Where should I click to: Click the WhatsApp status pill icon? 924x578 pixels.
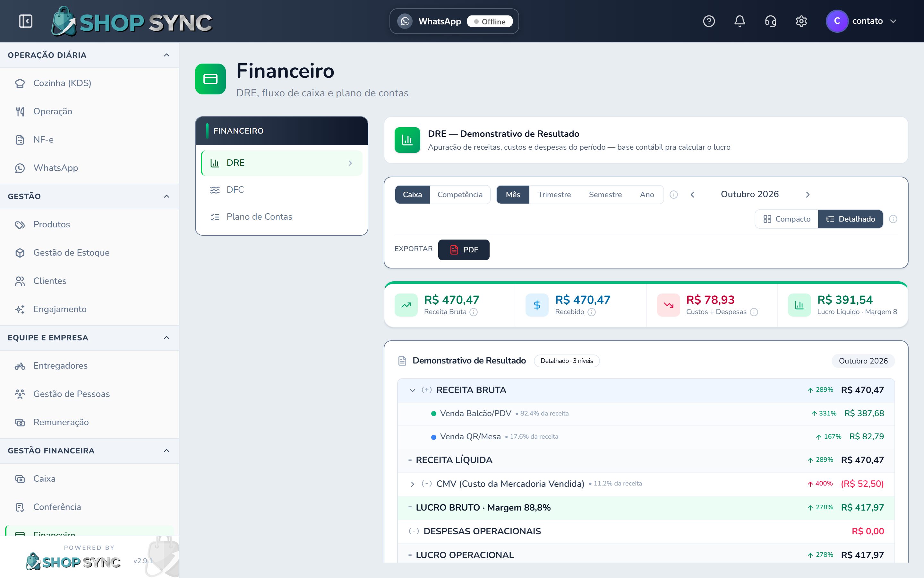405,22
